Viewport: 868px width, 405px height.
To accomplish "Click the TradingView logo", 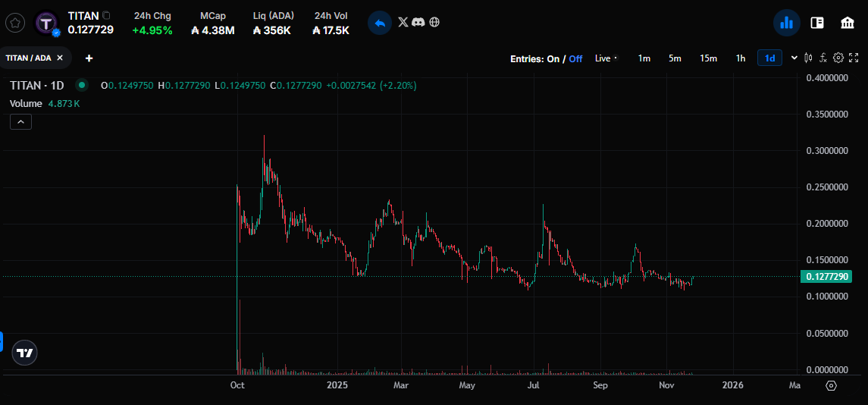I will [x=24, y=353].
